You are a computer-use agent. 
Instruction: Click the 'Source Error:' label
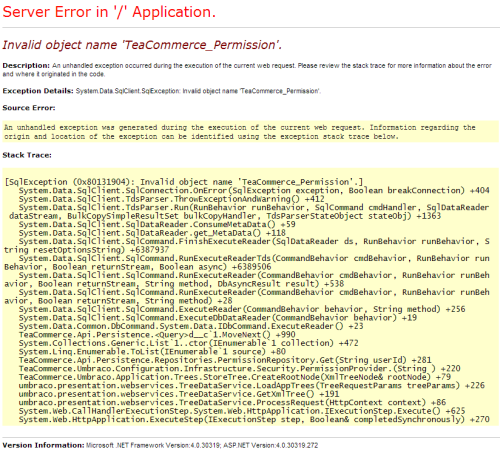click(29, 108)
